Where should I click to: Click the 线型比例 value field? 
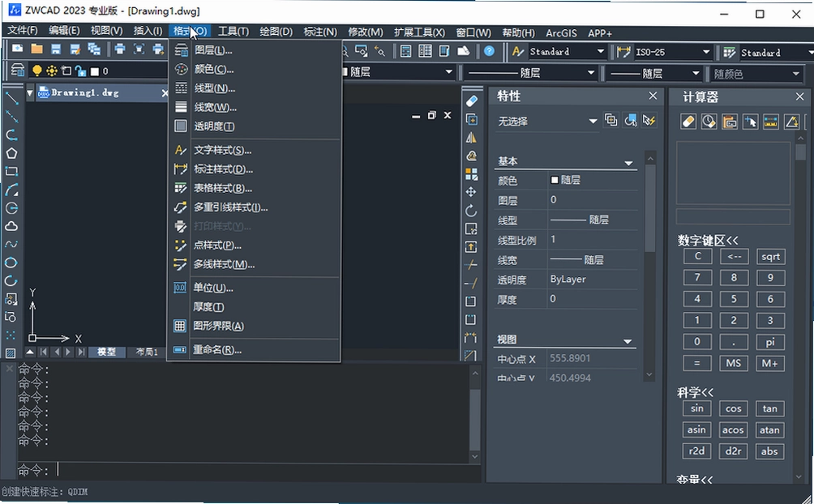pyautogui.click(x=593, y=239)
